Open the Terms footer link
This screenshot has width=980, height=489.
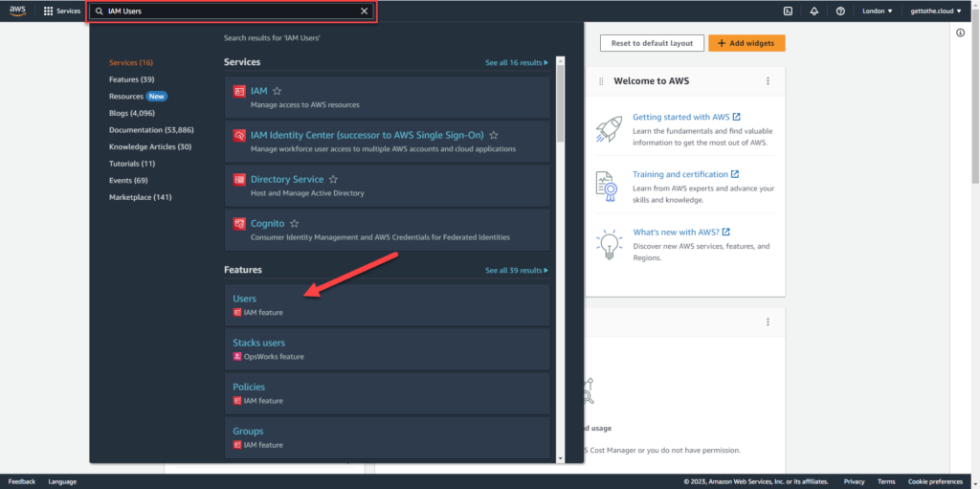pyautogui.click(x=886, y=481)
